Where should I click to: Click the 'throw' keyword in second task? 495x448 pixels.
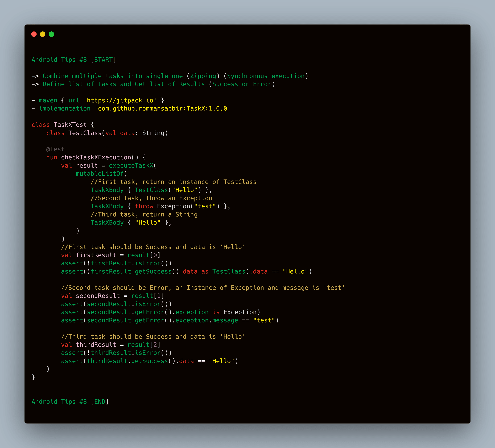point(144,206)
